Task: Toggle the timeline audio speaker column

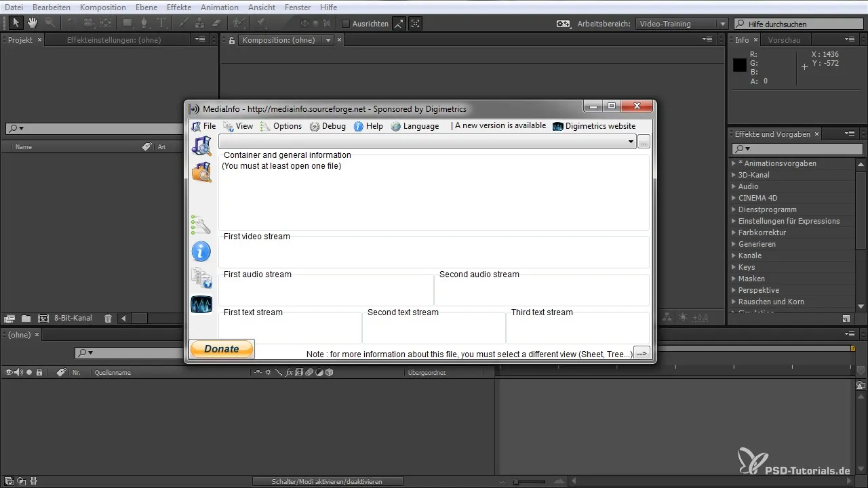Action: point(18,372)
